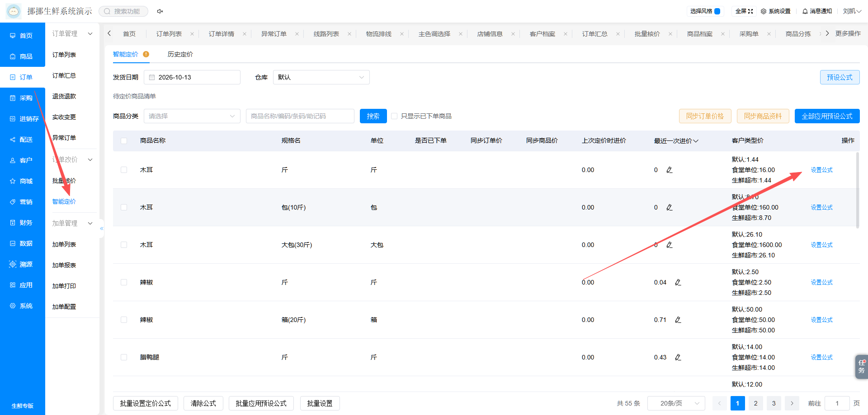Toggle the 选择风格 blue color swatch

click(717, 11)
